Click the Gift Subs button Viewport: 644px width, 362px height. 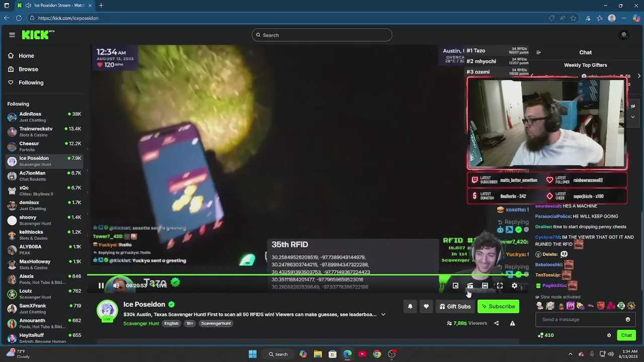[455, 306]
